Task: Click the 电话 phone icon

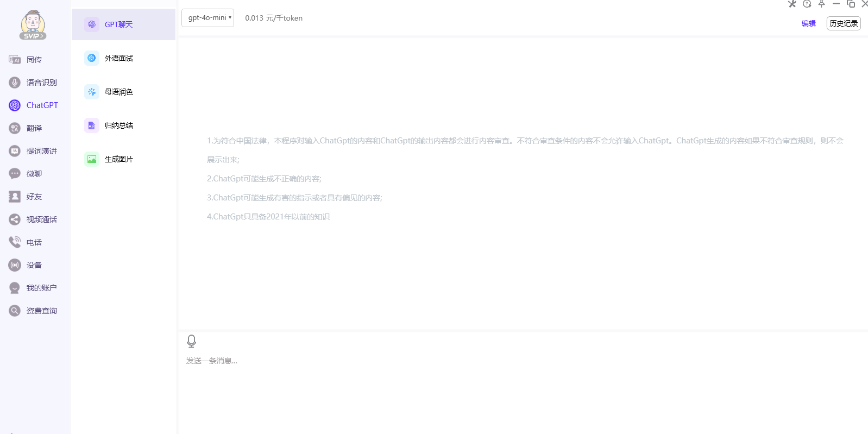Action: click(x=15, y=242)
